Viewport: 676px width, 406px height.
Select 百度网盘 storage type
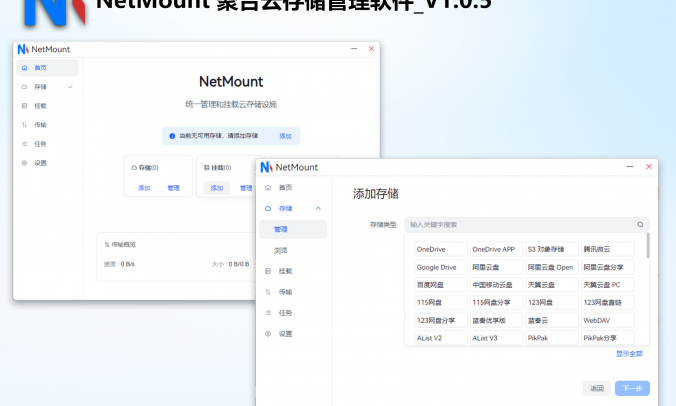[441, 285]
